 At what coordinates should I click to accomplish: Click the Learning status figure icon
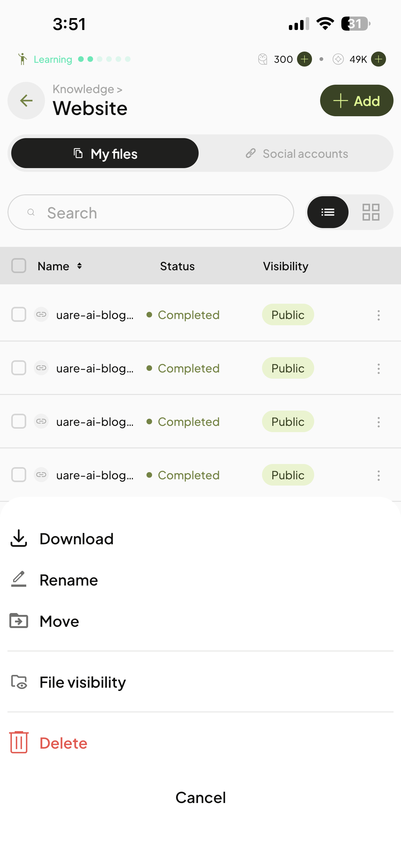coord(22,59)
